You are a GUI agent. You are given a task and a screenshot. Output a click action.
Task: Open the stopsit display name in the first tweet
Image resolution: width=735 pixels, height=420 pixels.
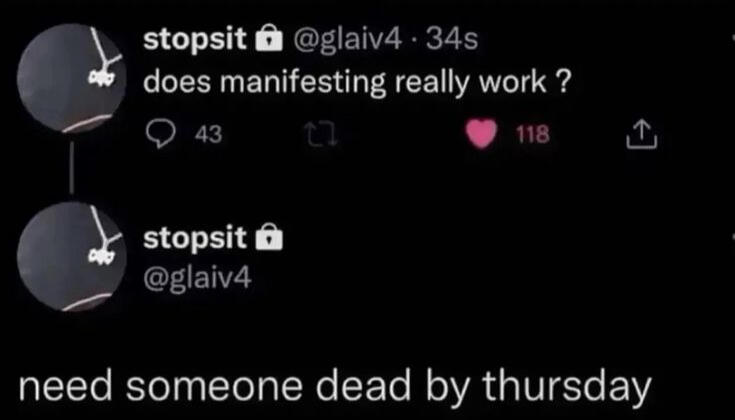point(195,42)
